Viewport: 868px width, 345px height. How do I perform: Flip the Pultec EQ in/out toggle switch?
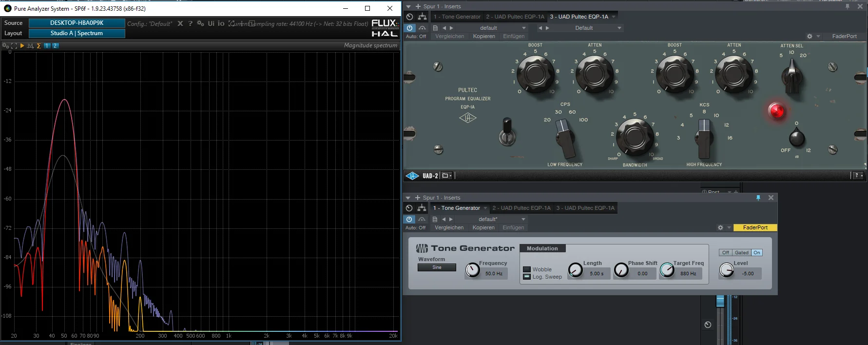click(507, 132)
